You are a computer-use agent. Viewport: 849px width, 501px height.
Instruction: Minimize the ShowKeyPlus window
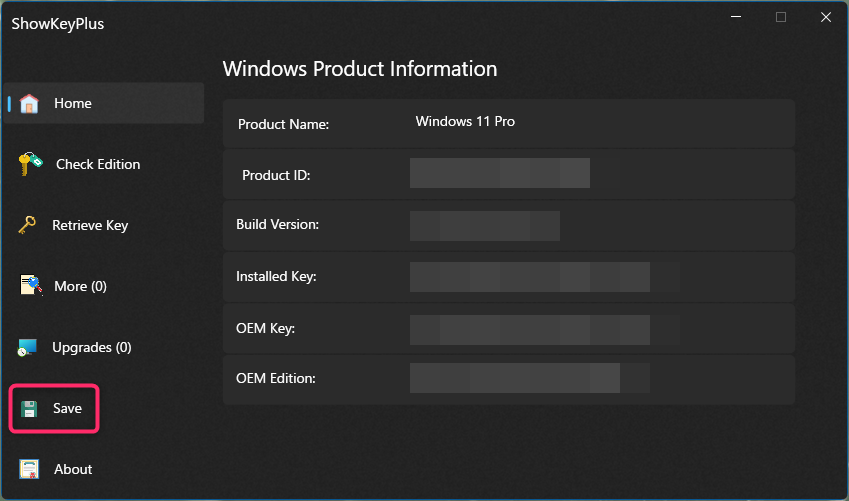coord(737,17)
